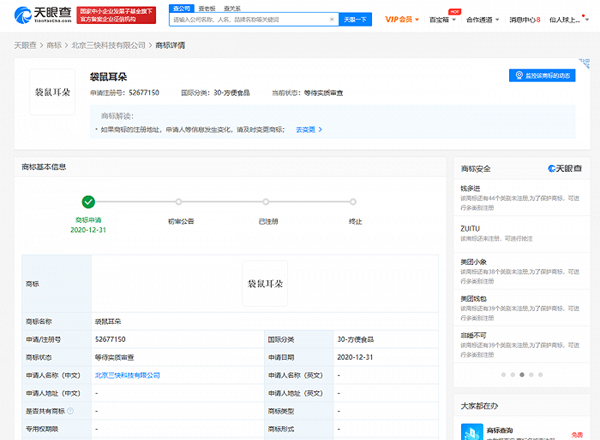Click the Tianyancha logo in 商标安全 panel

[565, 168]
